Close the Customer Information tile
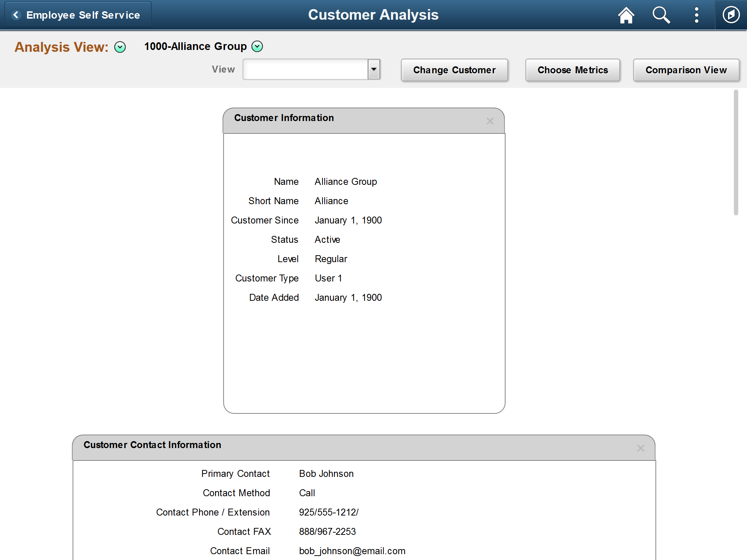 pos(490,121)
